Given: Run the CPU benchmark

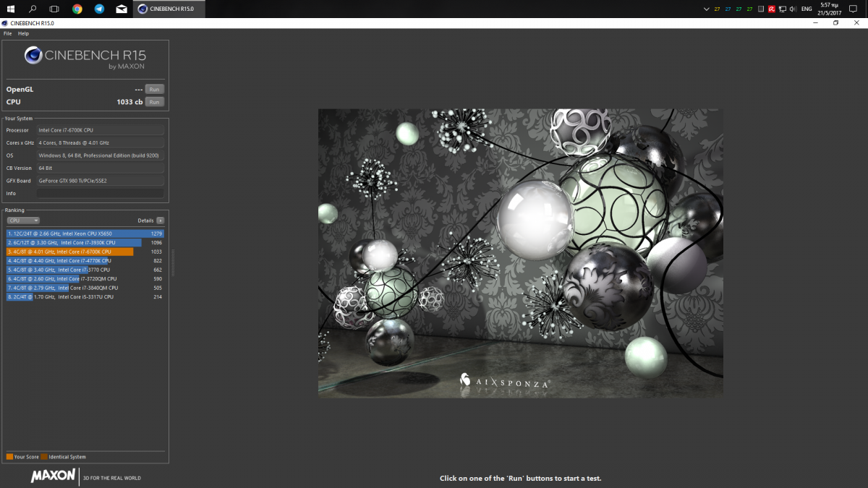Looking at the screenshot, I should [x=154, y=102].
